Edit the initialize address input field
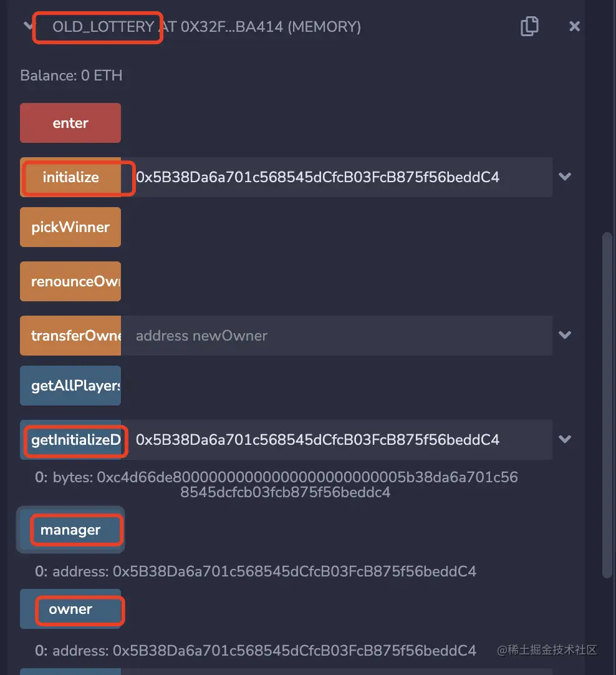The width and height of the screenshot is (616, 675). pyautogui.click(x=337, y=177)
